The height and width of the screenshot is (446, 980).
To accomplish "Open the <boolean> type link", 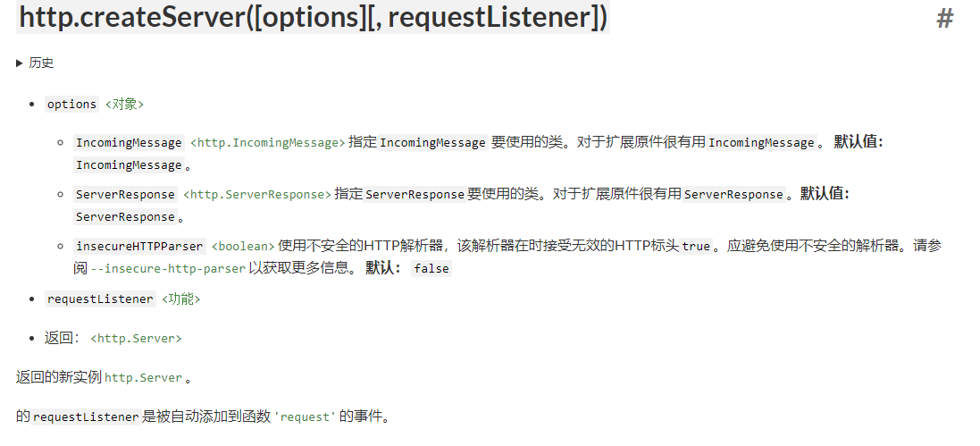I will tap(243, 247).
